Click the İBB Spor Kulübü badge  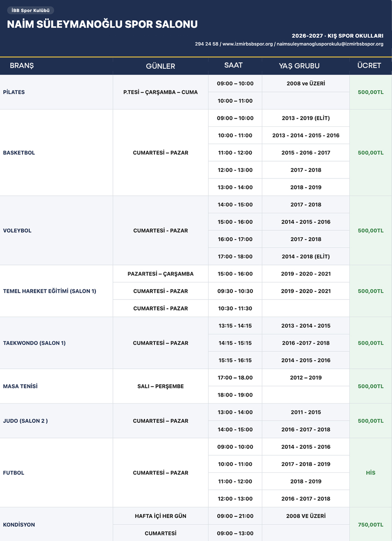[x=30, y=10]
